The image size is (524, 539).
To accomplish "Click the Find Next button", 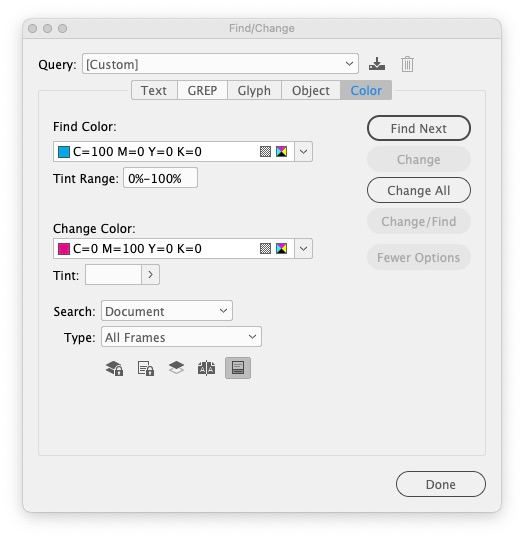I will 418,128.
